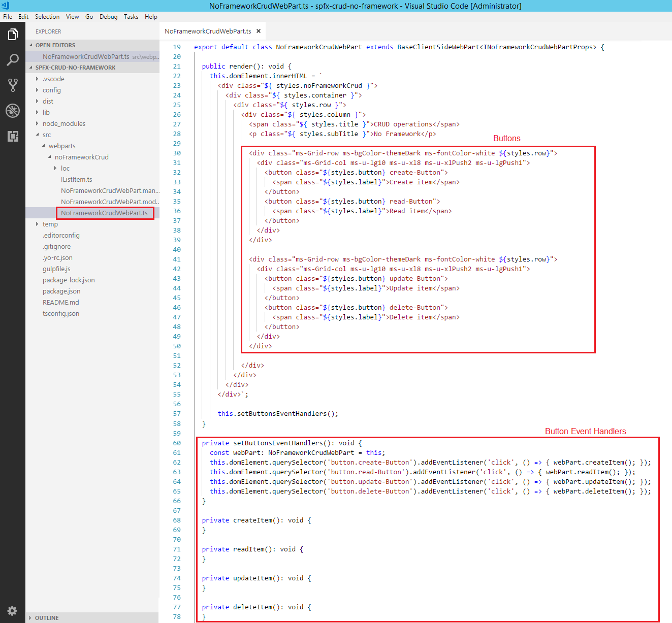Click line number 57 in the gutter
Viewport: 672px width, 623px height.
[x=177, y=414]
